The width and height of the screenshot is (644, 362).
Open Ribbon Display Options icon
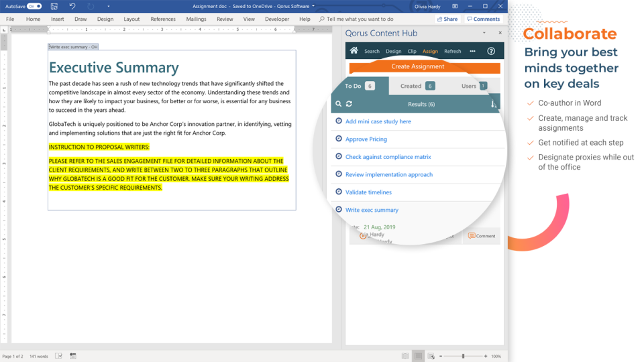(x=455, y=6)
